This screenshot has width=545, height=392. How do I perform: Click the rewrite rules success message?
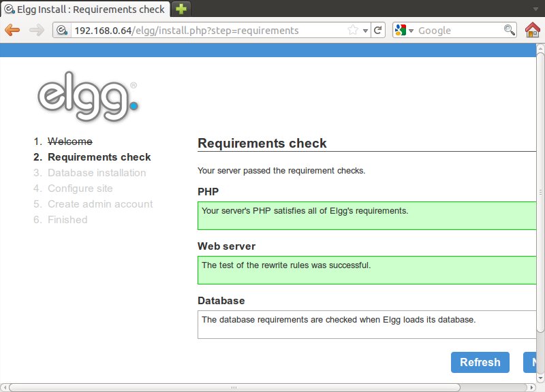(367, 270)
